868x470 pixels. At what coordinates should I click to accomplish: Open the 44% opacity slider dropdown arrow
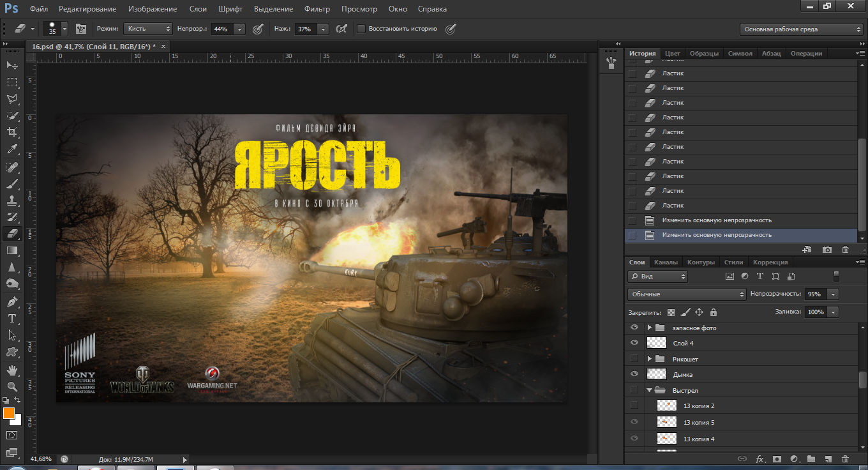[x=239, y=29]
